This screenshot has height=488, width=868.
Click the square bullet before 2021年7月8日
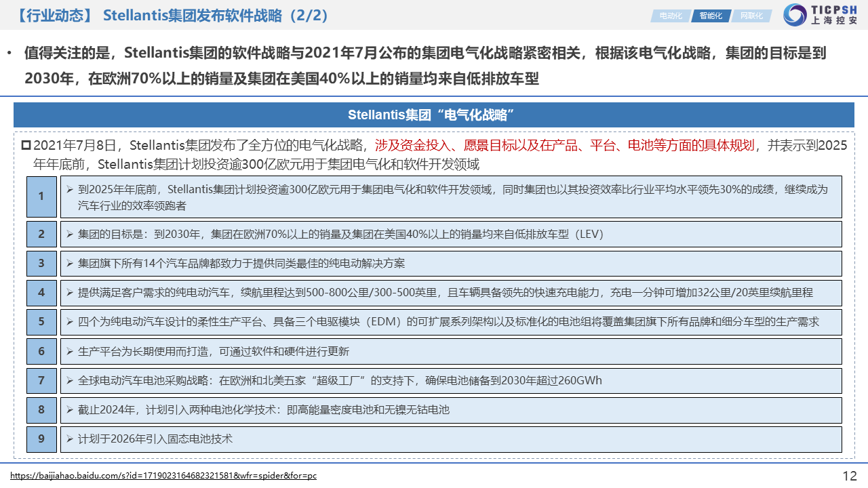26,145
